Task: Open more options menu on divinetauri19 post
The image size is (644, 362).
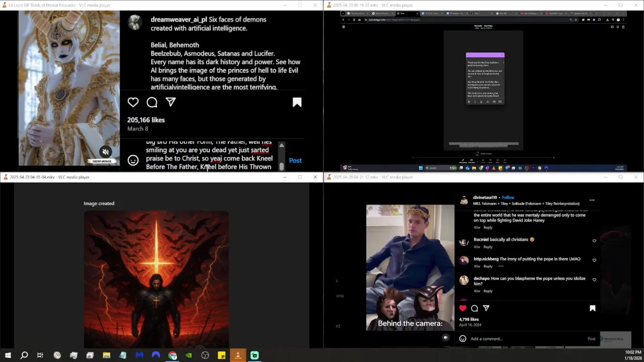Action: click(592, 200)
